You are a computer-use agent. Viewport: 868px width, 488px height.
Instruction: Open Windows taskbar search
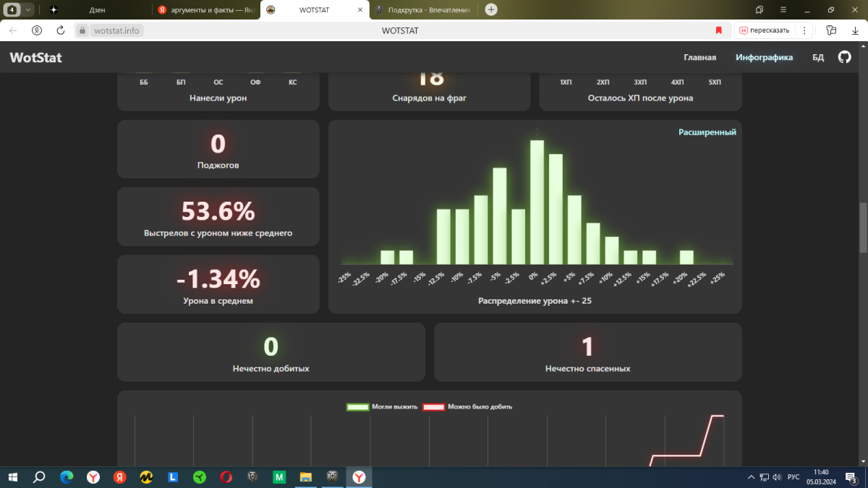pyautogui.click(x=39, y=477)
